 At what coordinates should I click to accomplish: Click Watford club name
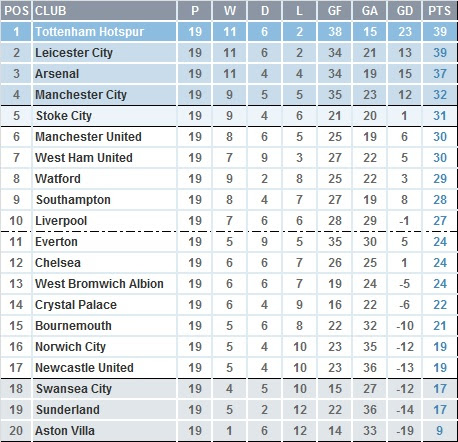[58, 179]
